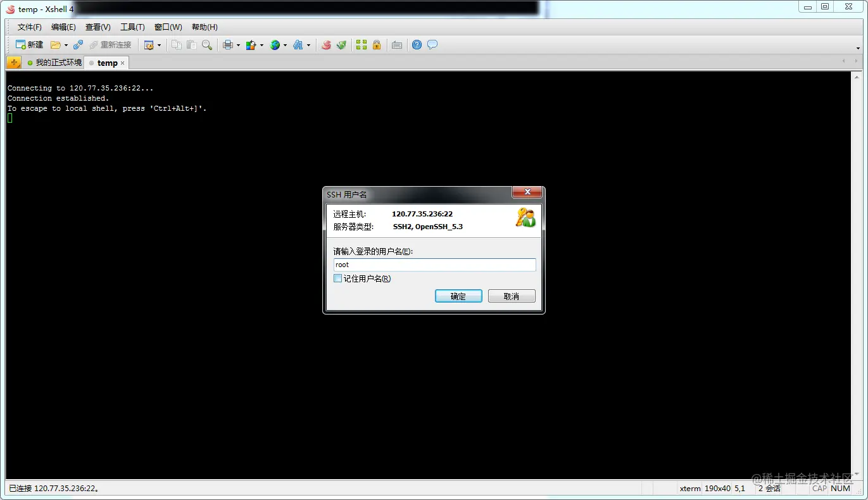Open the 查看(V) menu

click(x=98, y=27)
